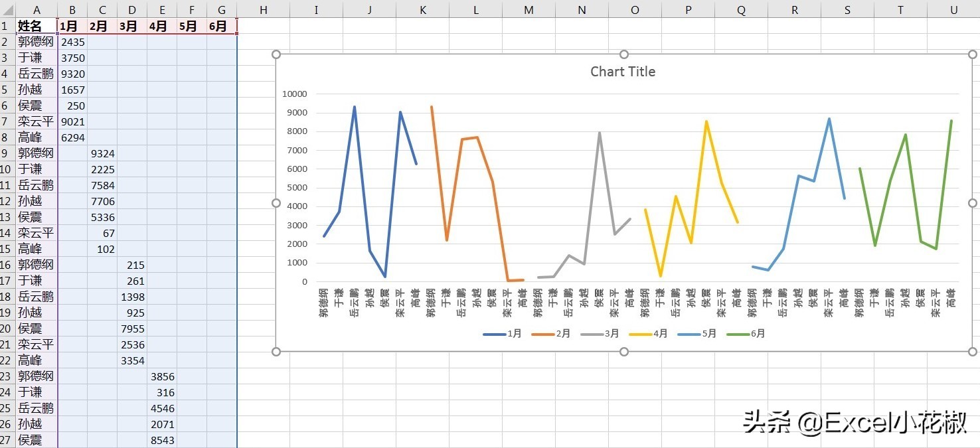This screenshot has height=448, width=980.
Task: Select column A header
Action: click(x=37, y=9)
